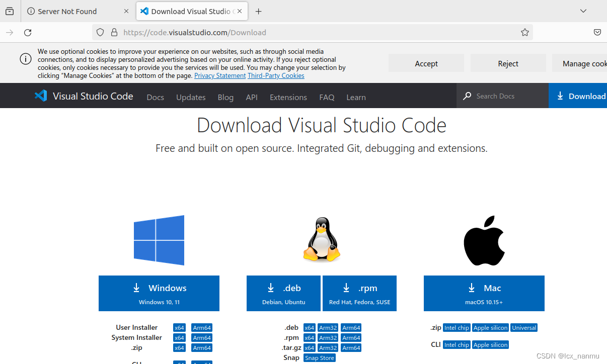
Task: Select Windows .zip x64 download
Action: point(179,348)
